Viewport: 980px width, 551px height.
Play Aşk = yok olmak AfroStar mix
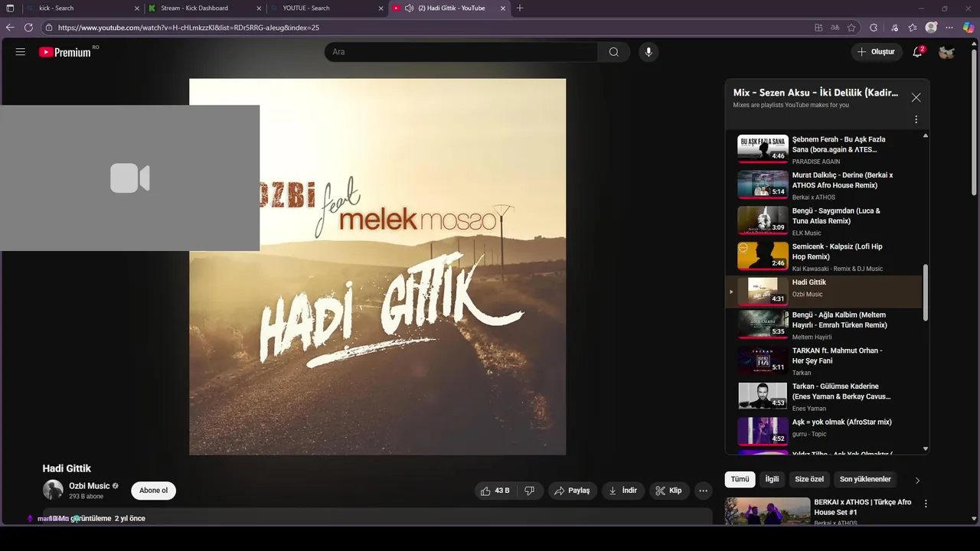(x=824, y=432)
